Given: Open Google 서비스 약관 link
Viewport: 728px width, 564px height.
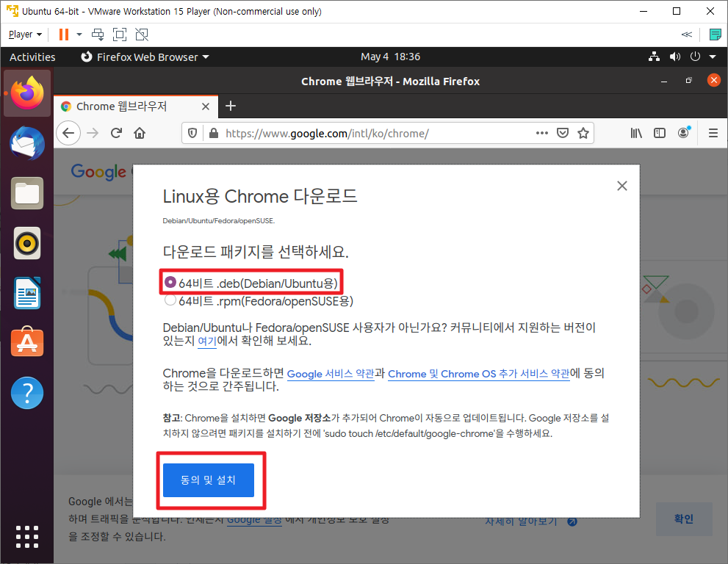Looking at the screenshot, I should pyautogui.click(x=331, y=374).
